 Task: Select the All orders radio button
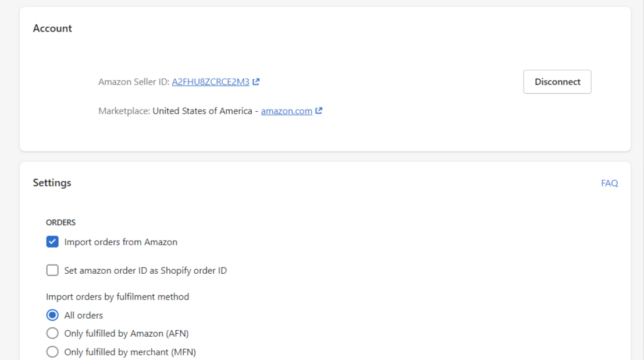(52, 315)
